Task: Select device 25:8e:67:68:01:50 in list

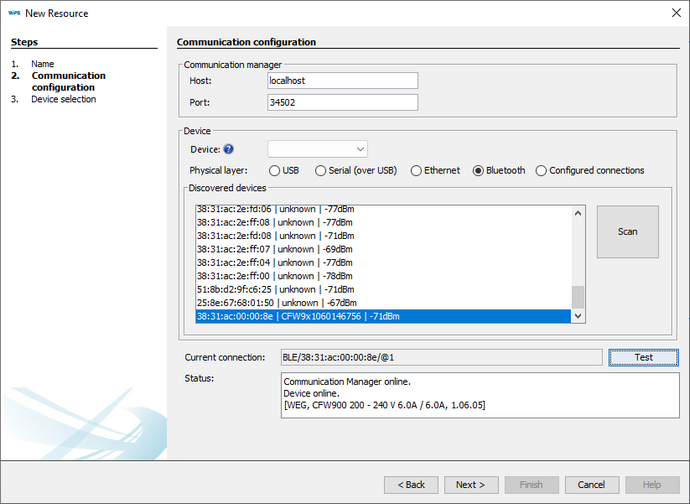Action: pos(276,303)
